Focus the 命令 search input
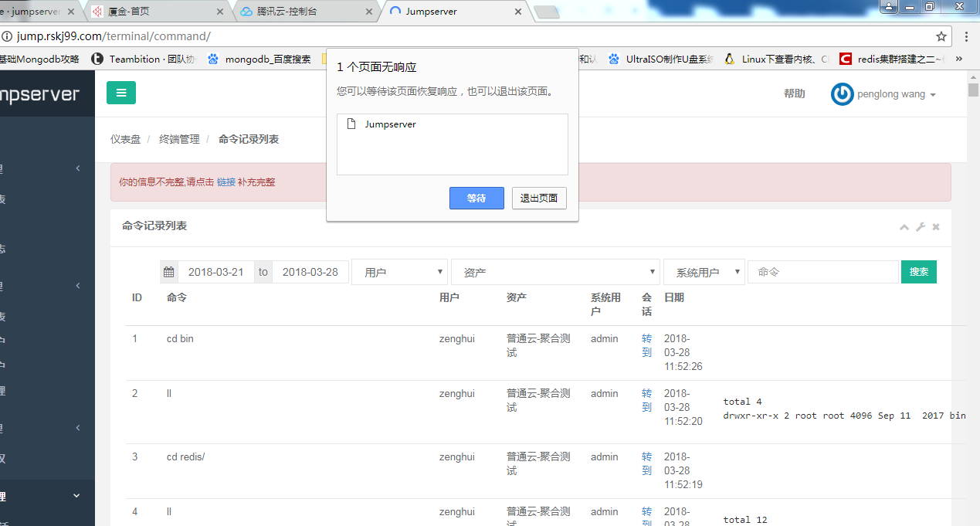The width and height of the screenshot is (980, 526). coord(822,272)
